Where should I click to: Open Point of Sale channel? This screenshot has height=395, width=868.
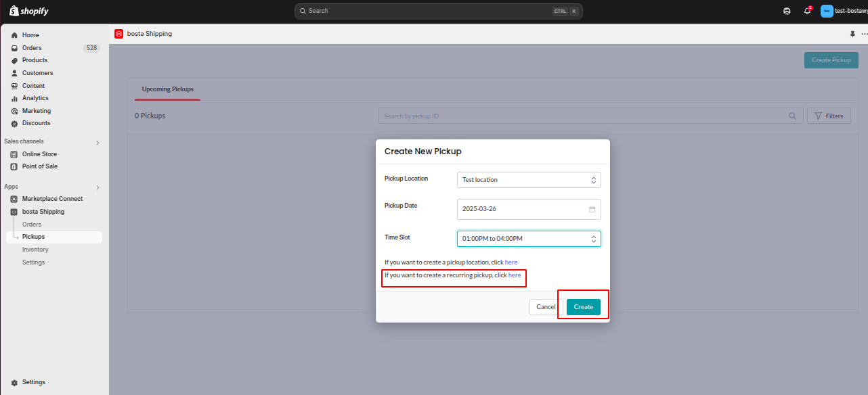(40, 166)
